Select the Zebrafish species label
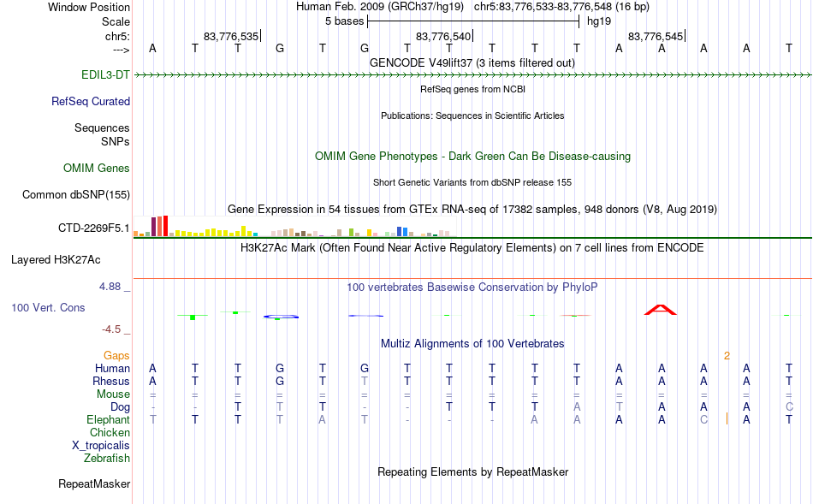This screenshot has height=504, width=813. [x=107, y=459]
